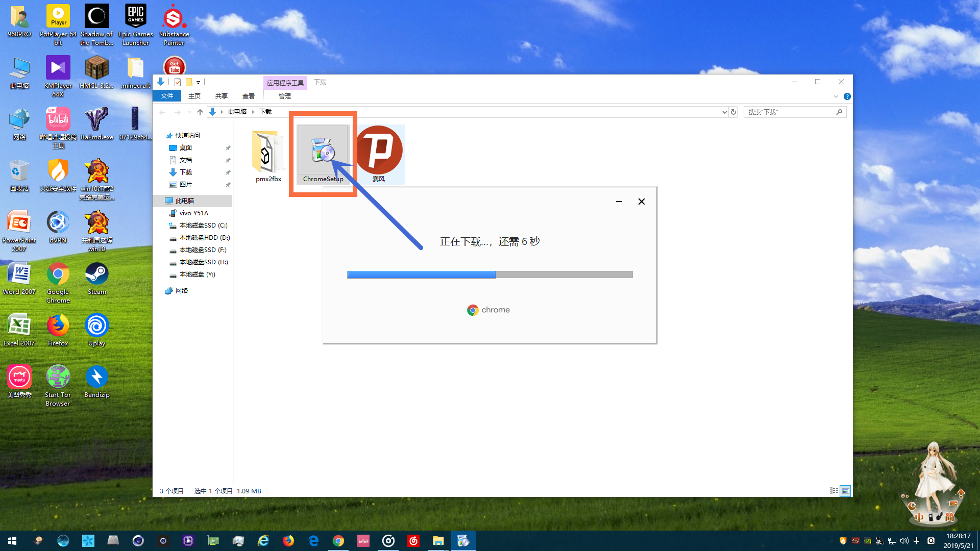Switch to details view layout
980x551 pixels.
[x=834, y=491]
